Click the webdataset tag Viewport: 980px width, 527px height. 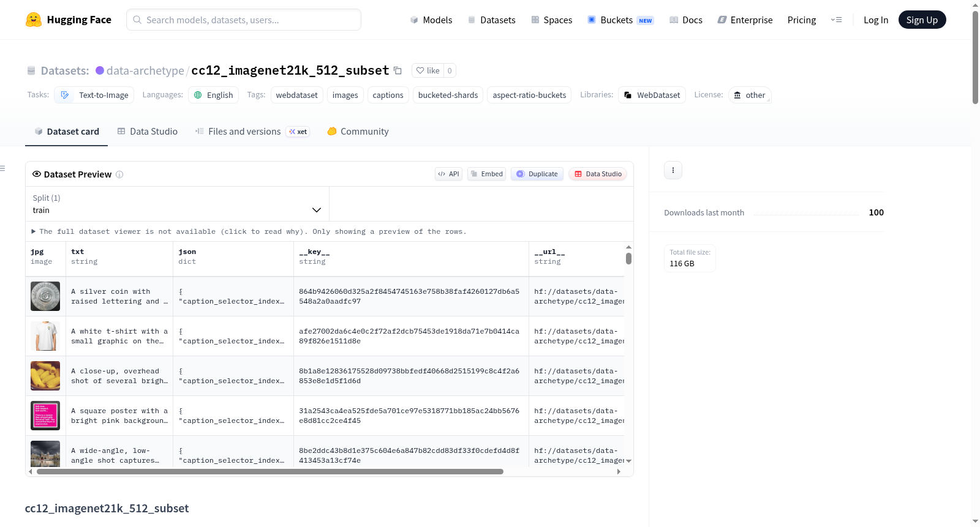296,95
